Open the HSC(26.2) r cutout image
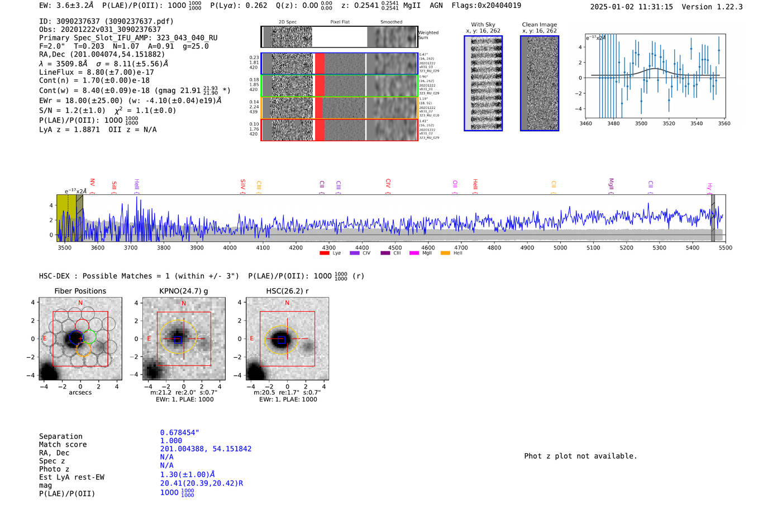 click(287, 339)
